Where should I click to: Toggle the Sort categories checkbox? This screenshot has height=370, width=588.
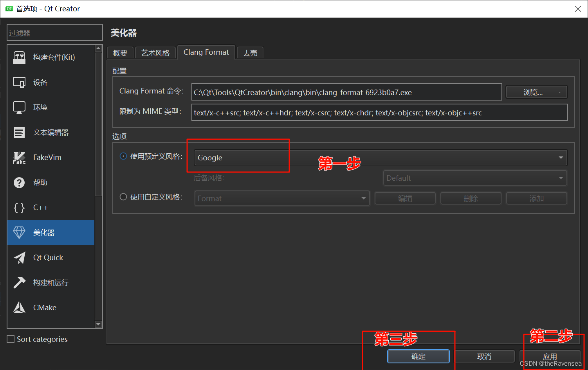tap(11, 339)
